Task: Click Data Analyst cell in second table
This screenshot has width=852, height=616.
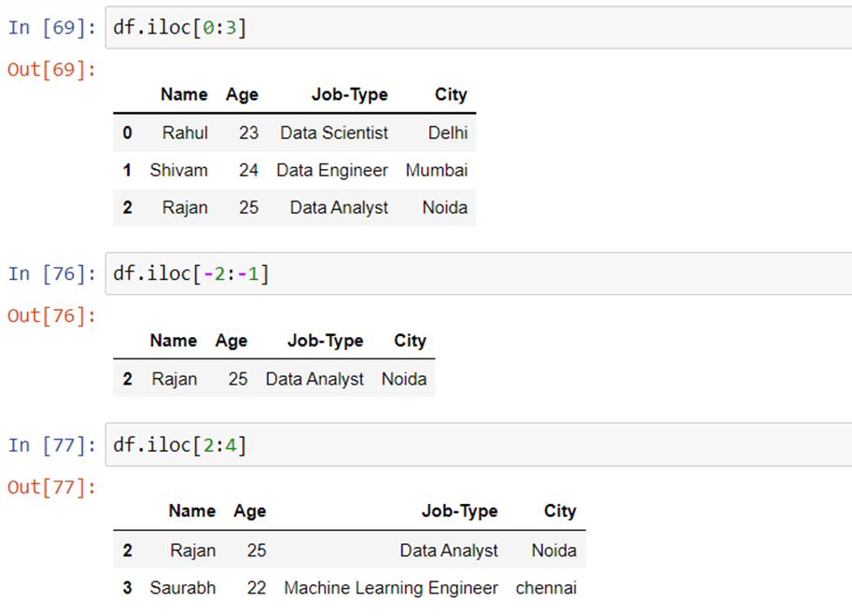Action: point(314,379)
